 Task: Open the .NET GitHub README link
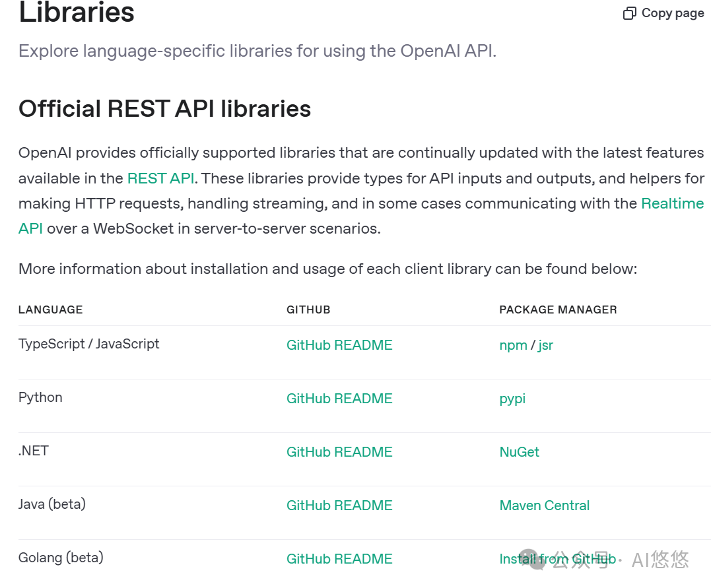click(x=339, y=452)
